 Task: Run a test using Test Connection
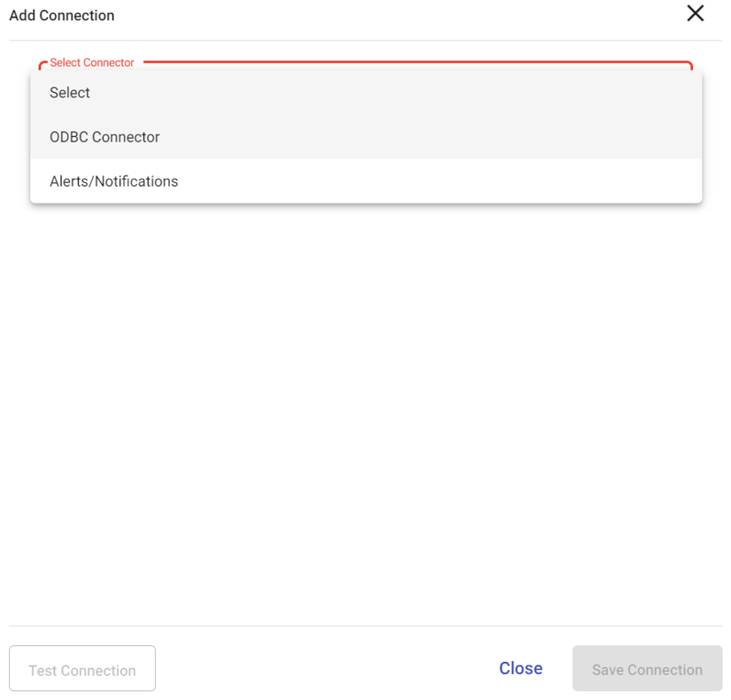pos(82,668)
